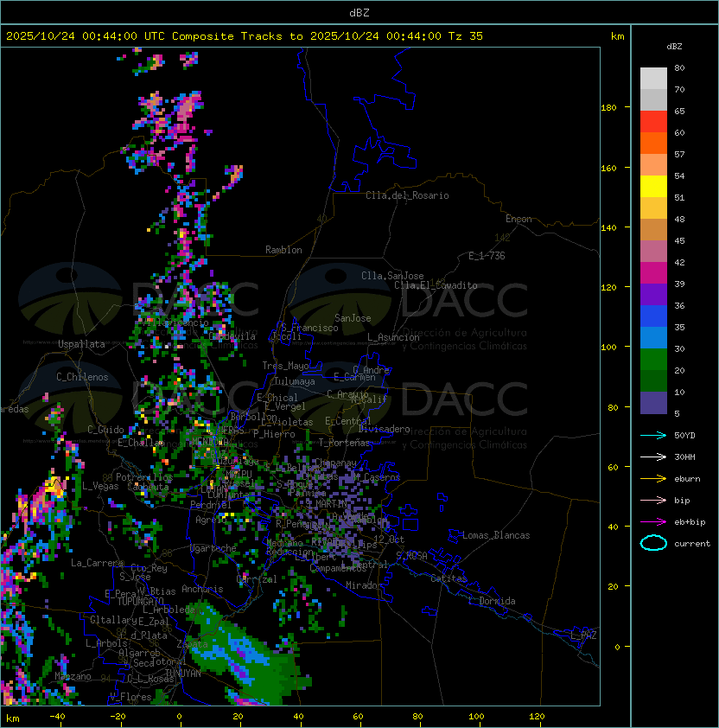Click the 'Mirador' map label
The image size is (719, 728).
pyautogui.click(x=364, y=585)
